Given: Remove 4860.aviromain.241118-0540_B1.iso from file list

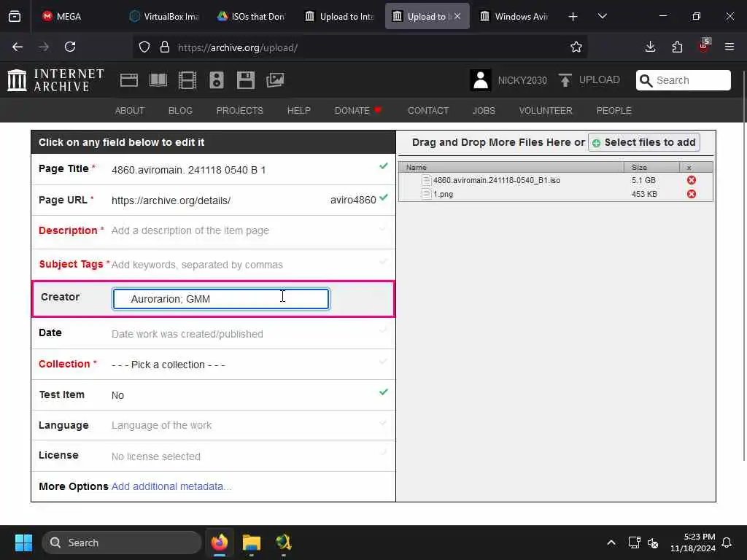Looking at the screenshot, I should click(x=692, y=180).
